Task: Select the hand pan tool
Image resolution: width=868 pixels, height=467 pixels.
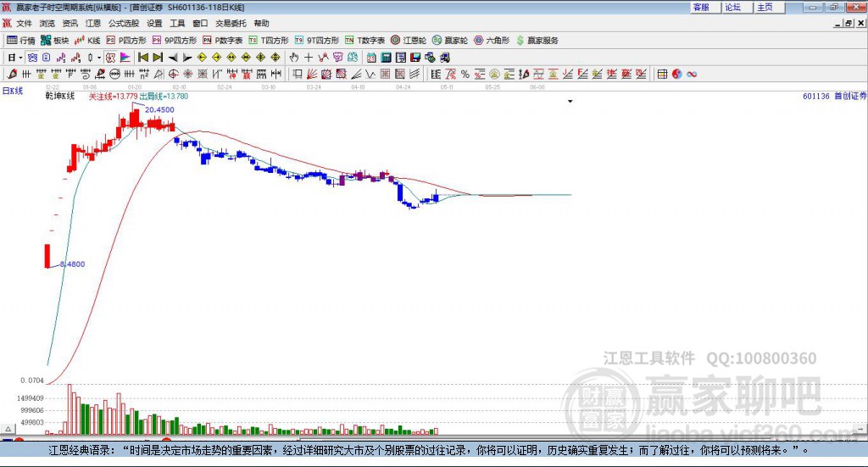Action: click(x=294, y=58)
